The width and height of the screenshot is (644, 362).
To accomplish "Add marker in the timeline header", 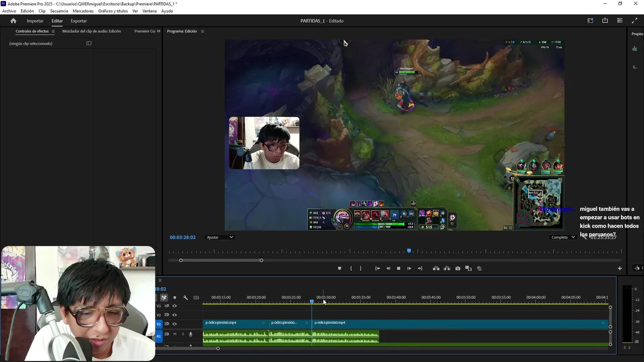I will (x=175, y=298).
